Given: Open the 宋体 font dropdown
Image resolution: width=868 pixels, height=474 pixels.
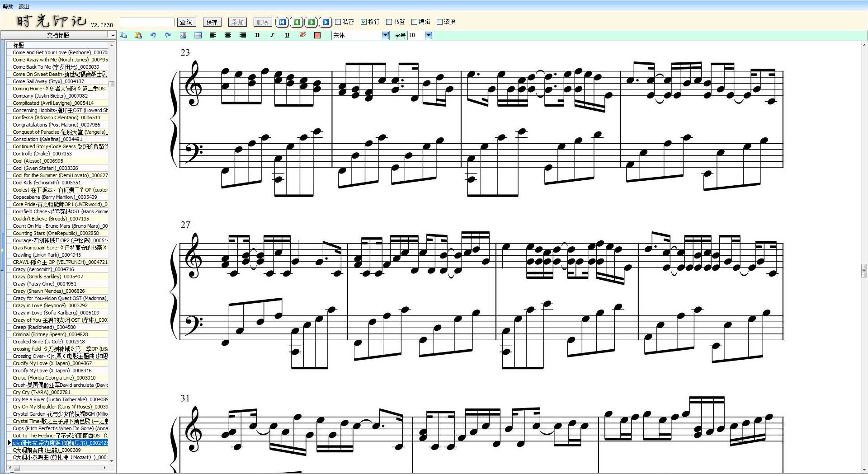Looking at the screenshot, I should [385, 35].
